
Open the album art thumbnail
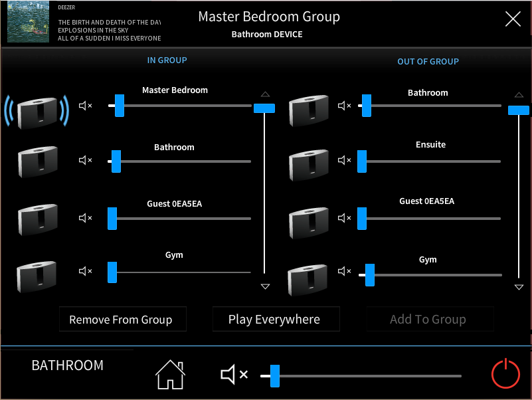click(28, 23)
